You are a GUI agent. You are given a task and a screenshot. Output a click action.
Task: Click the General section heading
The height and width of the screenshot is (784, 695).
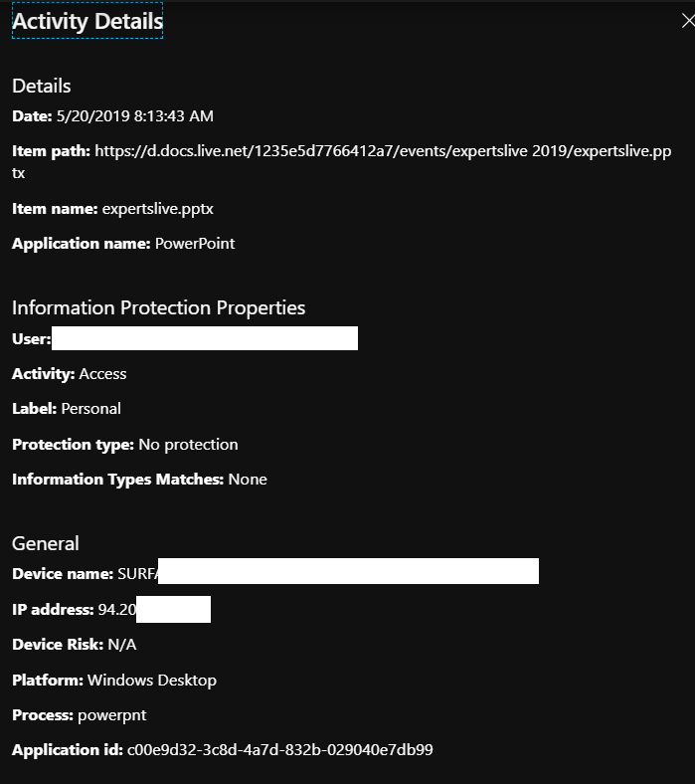point(45,543)
